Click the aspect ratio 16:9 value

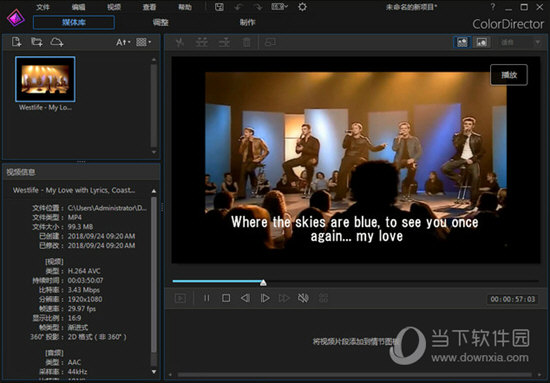click(74, 318)
